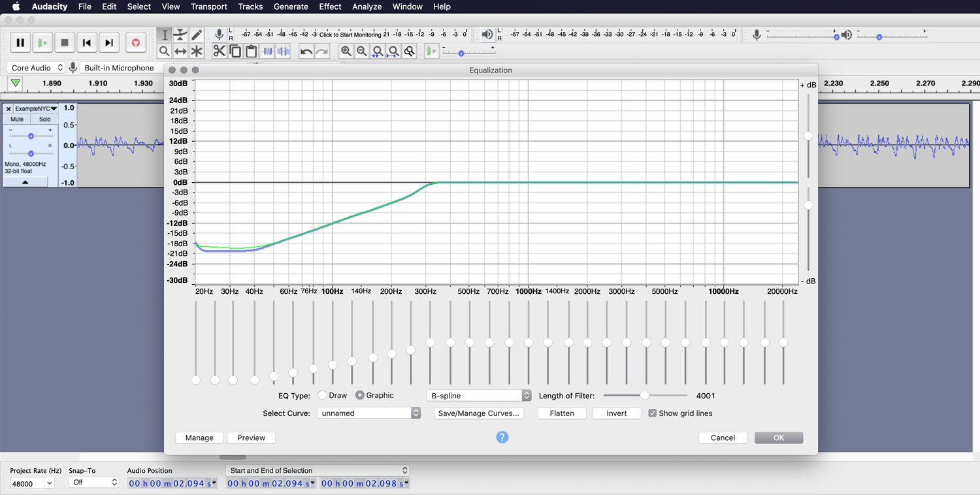This screenshot has width=980, height=495.
Task: Click the track pan L/R slider
Action: pos(31,153)
